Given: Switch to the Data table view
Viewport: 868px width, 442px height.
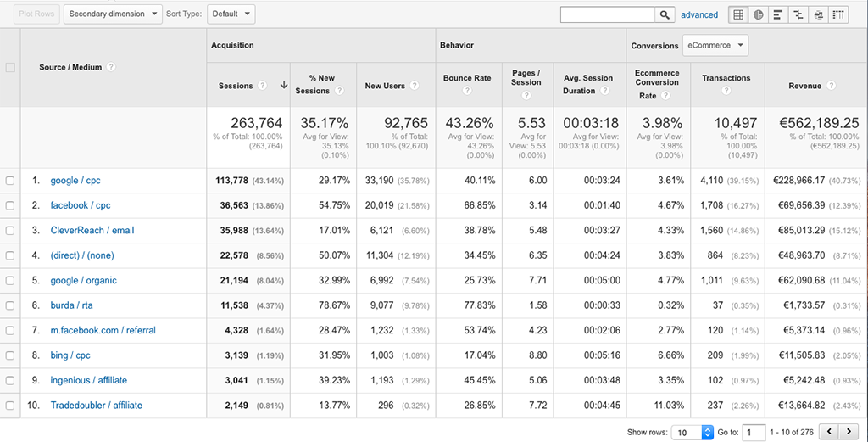Looking at the screenshot, I should tap(738, 14).
